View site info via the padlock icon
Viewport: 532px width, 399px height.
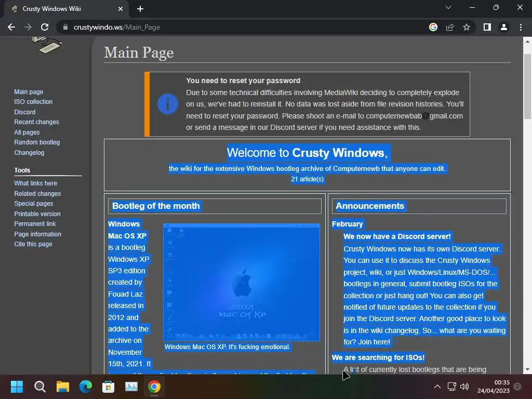65,27
